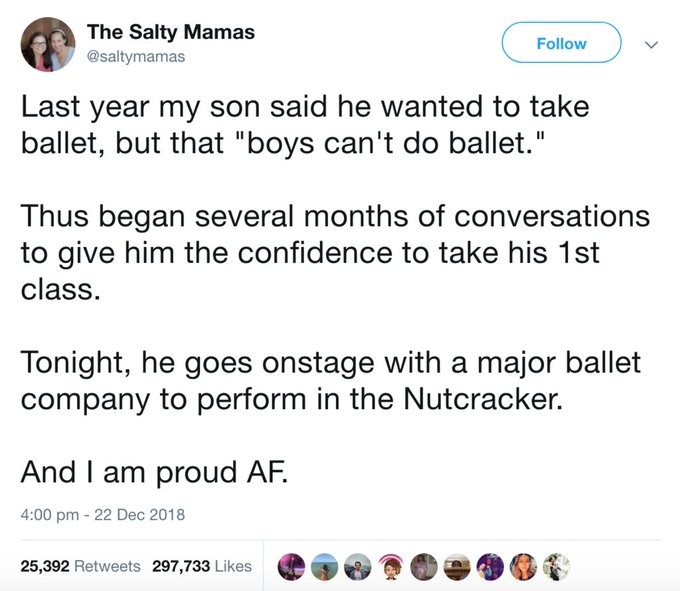Image resolution: width=680 pixels, height=591 pixels.
Task: Click the line "And I am proud AF."
Action: tap(154, 472)
